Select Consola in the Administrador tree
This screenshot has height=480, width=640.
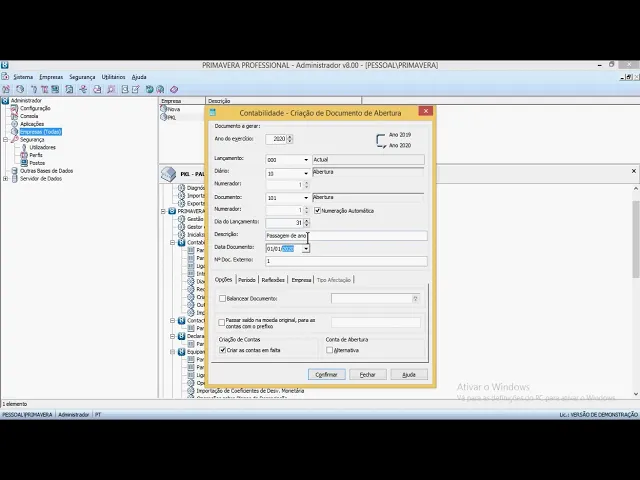[x=29, y=116]
